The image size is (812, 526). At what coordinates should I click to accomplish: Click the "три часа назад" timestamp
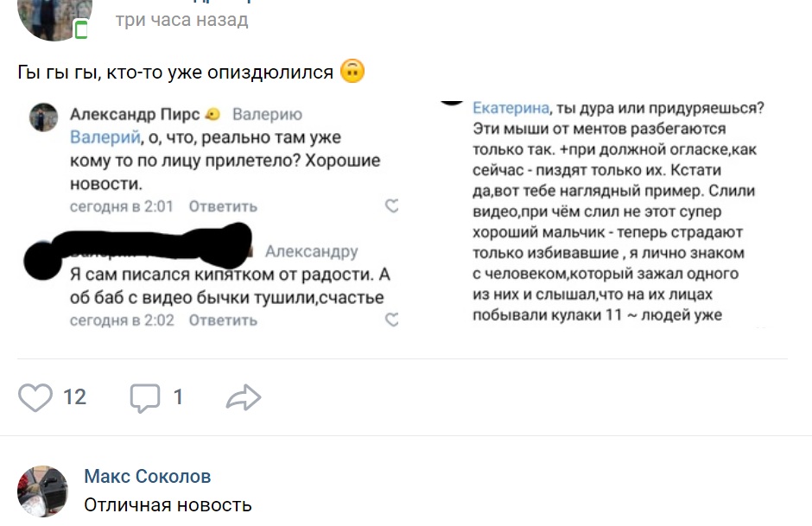click(x=181, y=20)
